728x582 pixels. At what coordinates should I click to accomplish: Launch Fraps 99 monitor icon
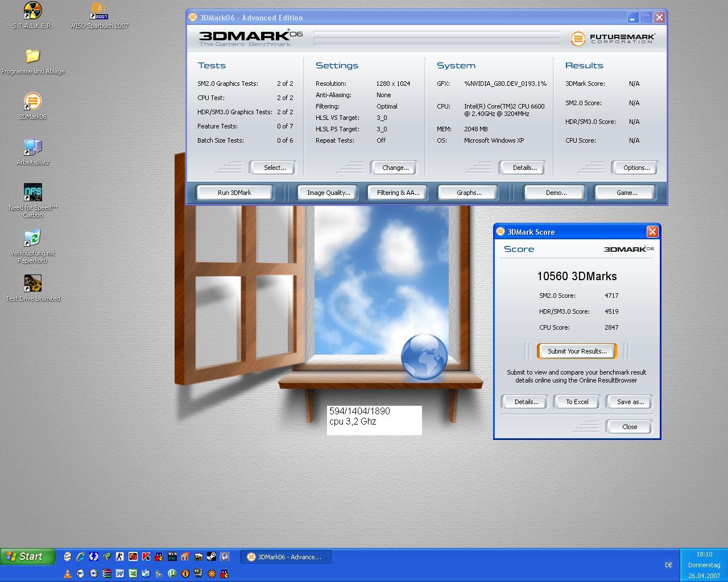[198, 573]
